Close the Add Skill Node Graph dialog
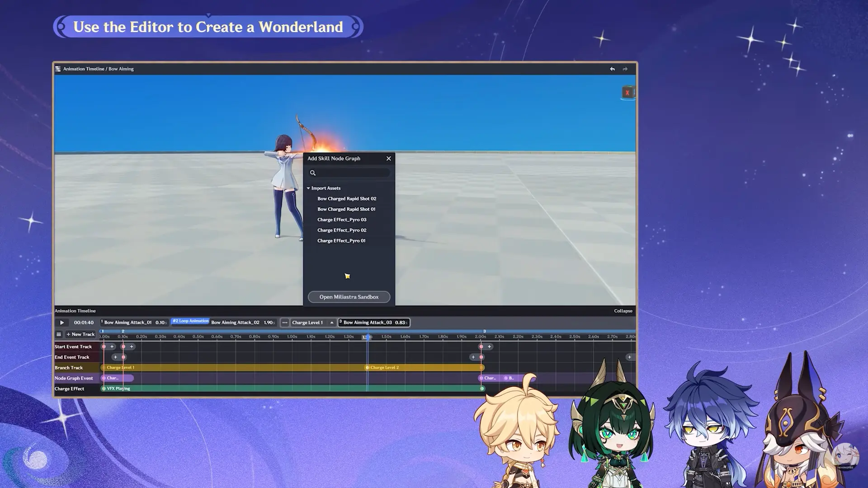 coord(388,159)
